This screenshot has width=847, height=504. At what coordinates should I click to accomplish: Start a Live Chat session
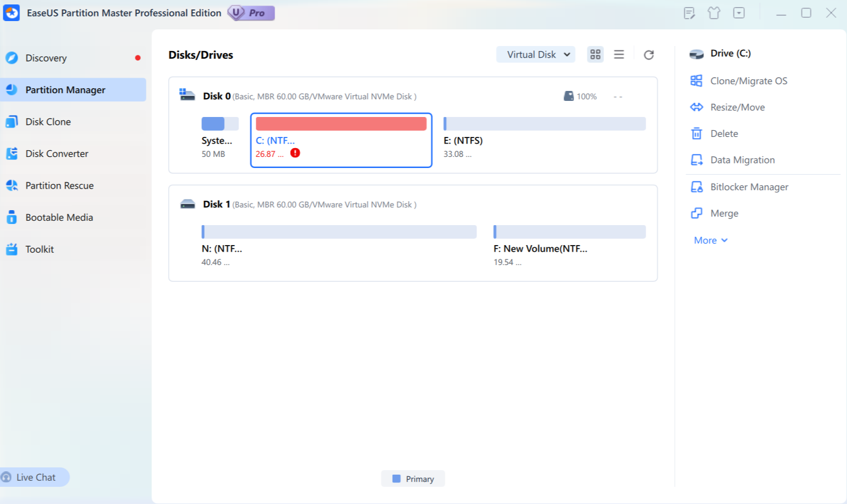35,477
